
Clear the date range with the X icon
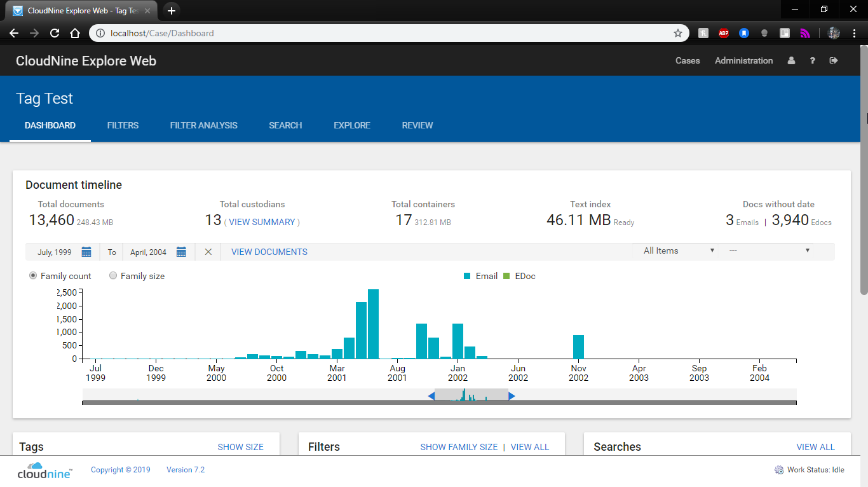208,251
